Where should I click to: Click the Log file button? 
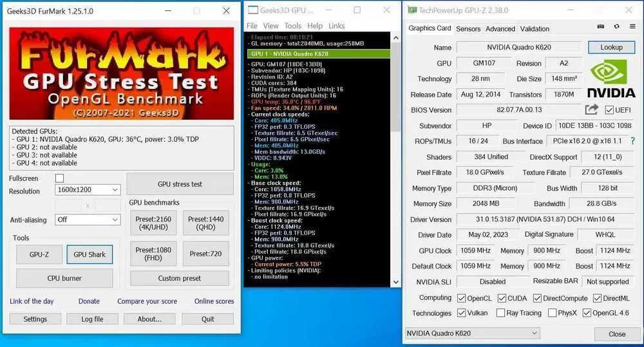pos(92,319)
